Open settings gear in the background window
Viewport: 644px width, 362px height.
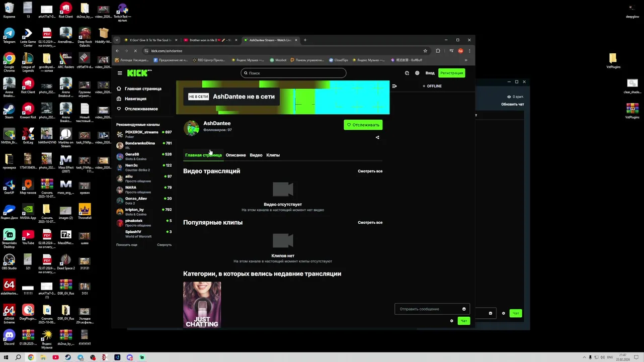pos(504,313)
